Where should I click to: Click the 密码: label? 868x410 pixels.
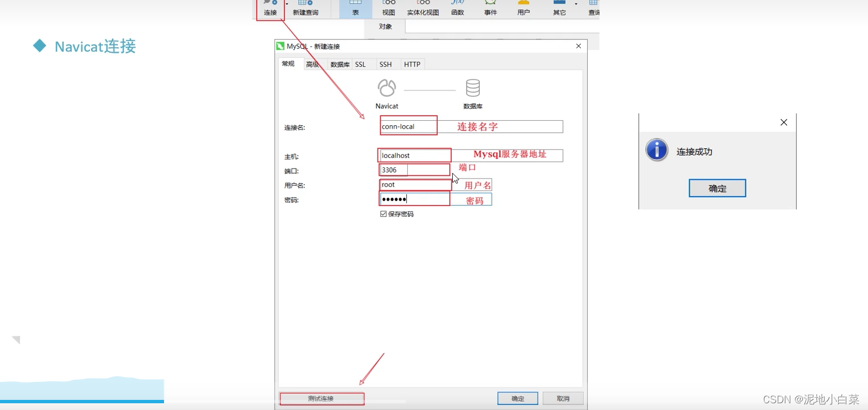(292, 200)
